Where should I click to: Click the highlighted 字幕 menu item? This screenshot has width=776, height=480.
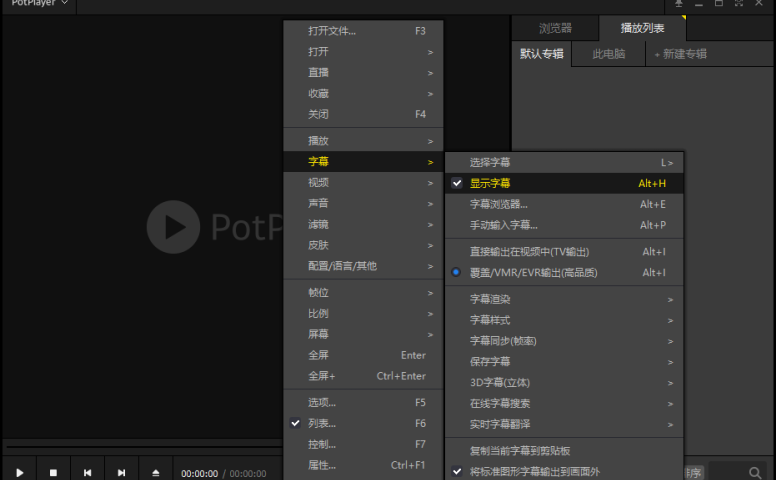363,162
